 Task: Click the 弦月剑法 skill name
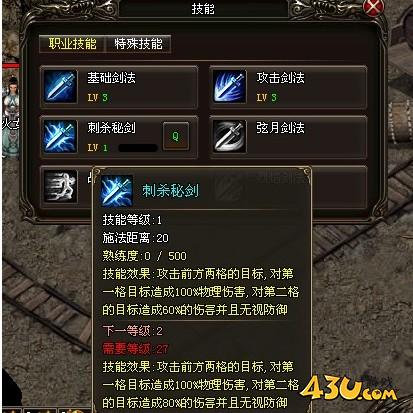coord(280,128)
